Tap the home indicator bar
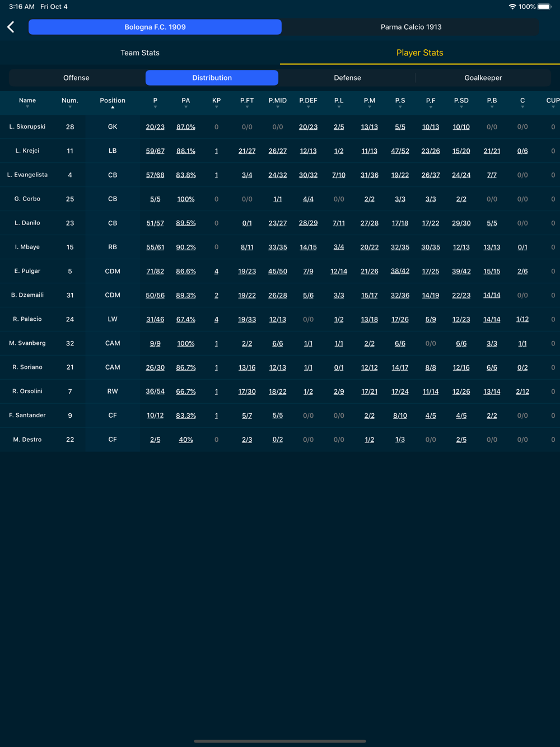This screenshot has width=560, height=747. pyautogui.click(x=280, y=741)
